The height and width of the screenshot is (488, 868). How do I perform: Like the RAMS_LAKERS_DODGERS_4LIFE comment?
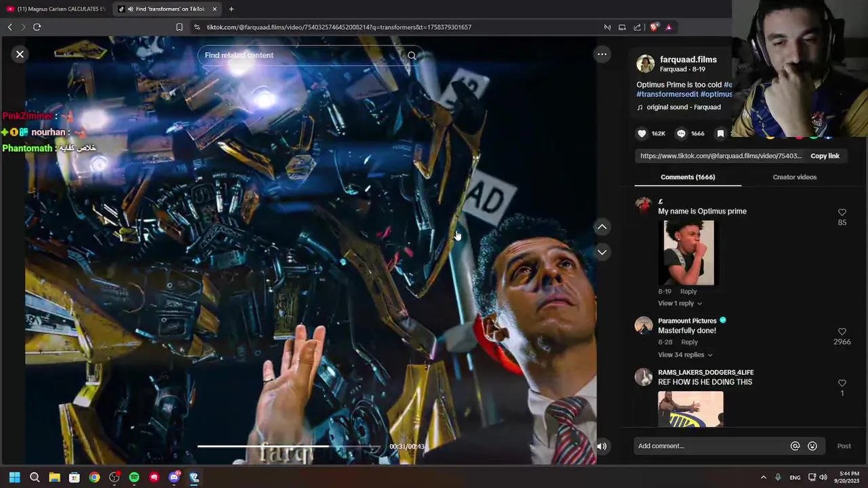tap(842, 383)
